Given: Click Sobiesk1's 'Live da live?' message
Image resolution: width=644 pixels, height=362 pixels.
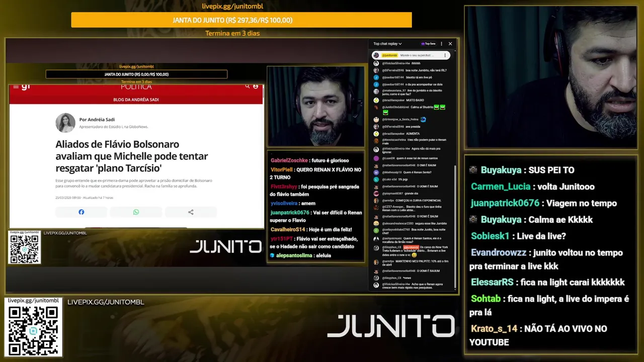Looking at the screenshot, I should (518, 236).
